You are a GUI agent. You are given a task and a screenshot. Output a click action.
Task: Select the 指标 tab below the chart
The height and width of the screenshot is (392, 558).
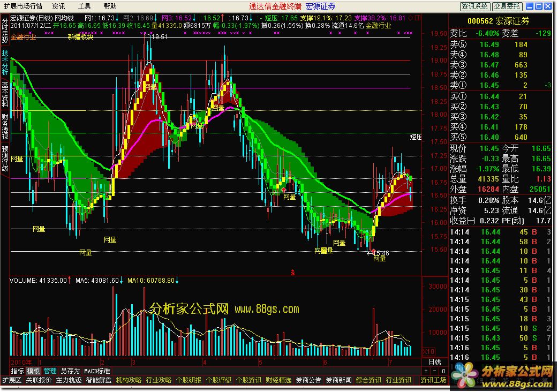17,371
